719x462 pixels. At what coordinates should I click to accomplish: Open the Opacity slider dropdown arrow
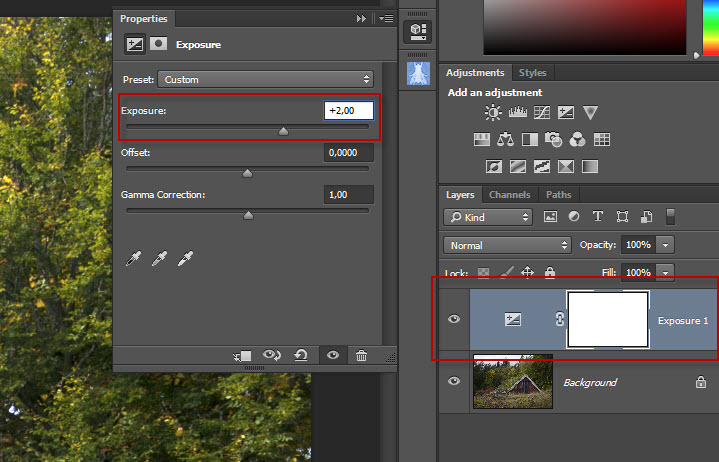point(665,245)
